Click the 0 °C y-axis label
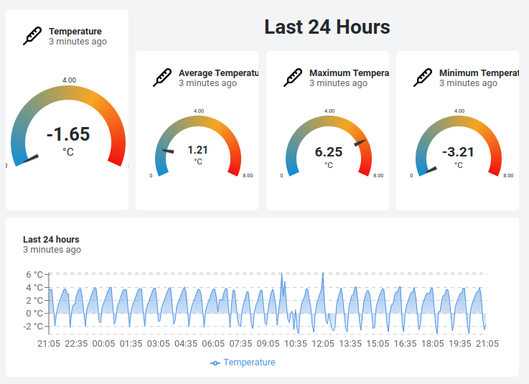 pos(34,313)
